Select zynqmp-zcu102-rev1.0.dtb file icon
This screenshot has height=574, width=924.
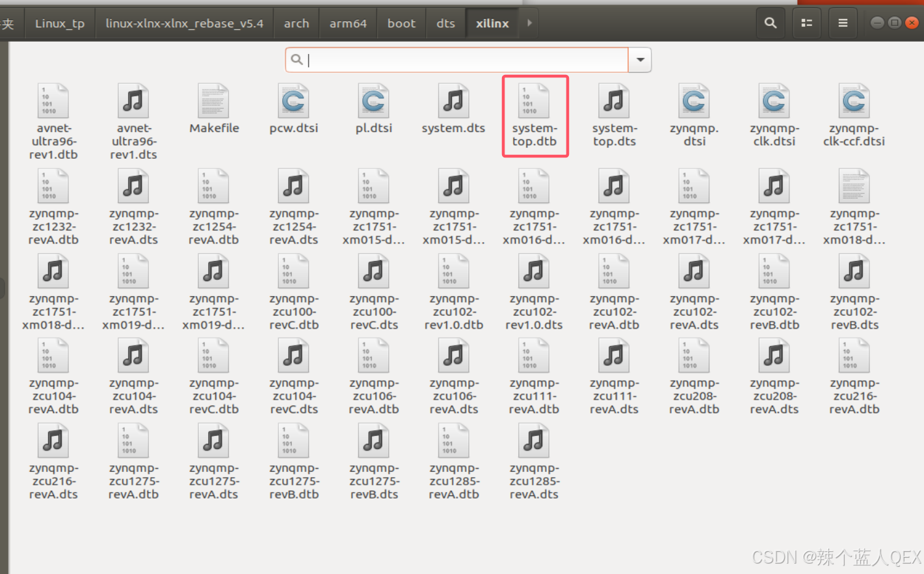454,271
